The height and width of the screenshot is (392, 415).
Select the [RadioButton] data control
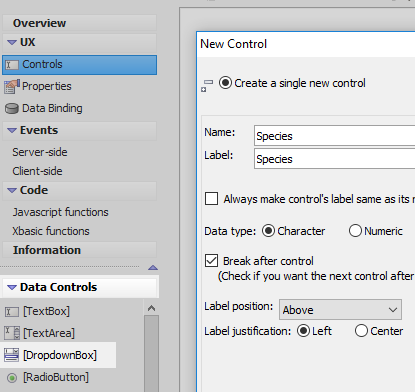click(56, 377)
